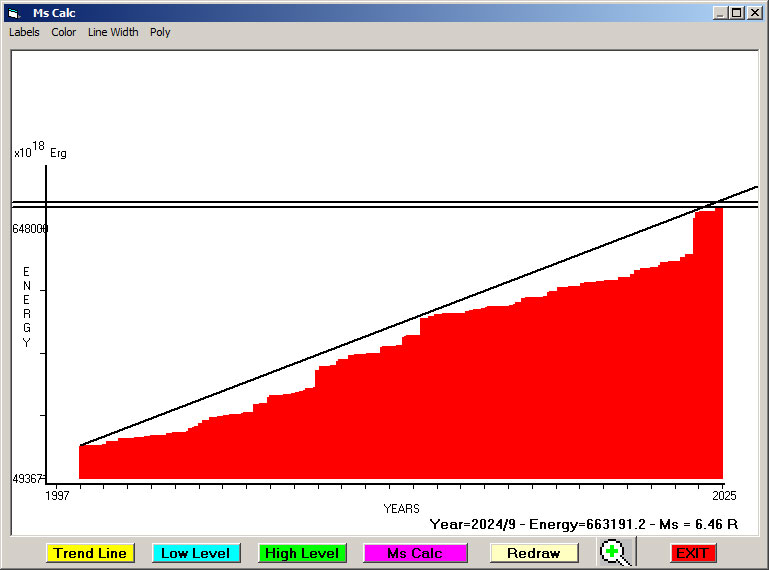
Task: Click the red EXIT button
Action: [691, 553]
